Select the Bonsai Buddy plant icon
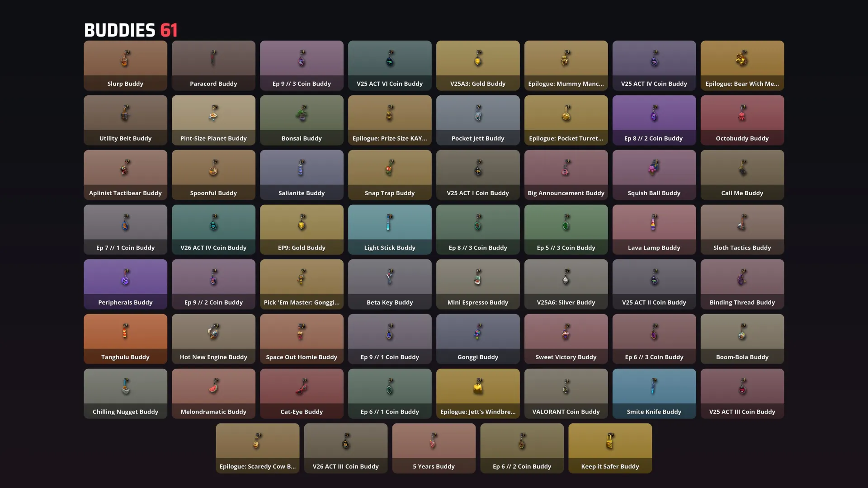Screen dimensions: 868x488 302,113
